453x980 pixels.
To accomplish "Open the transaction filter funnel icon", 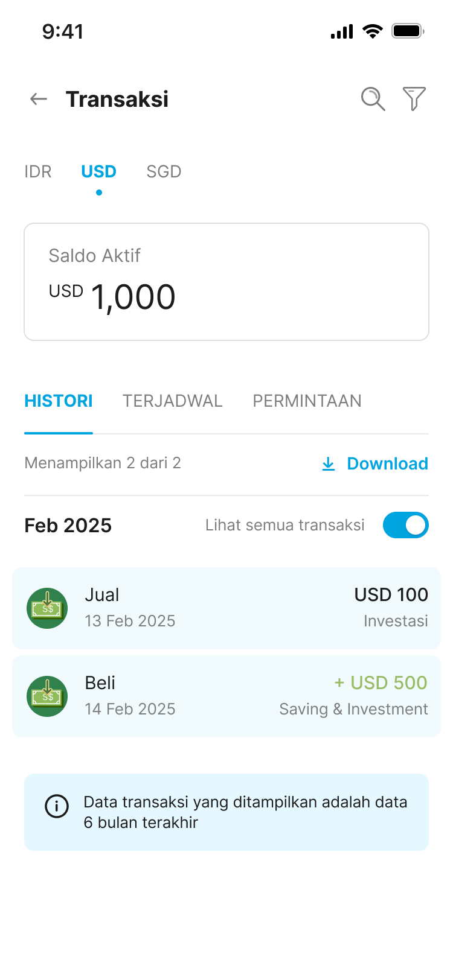I will [414, 99].
